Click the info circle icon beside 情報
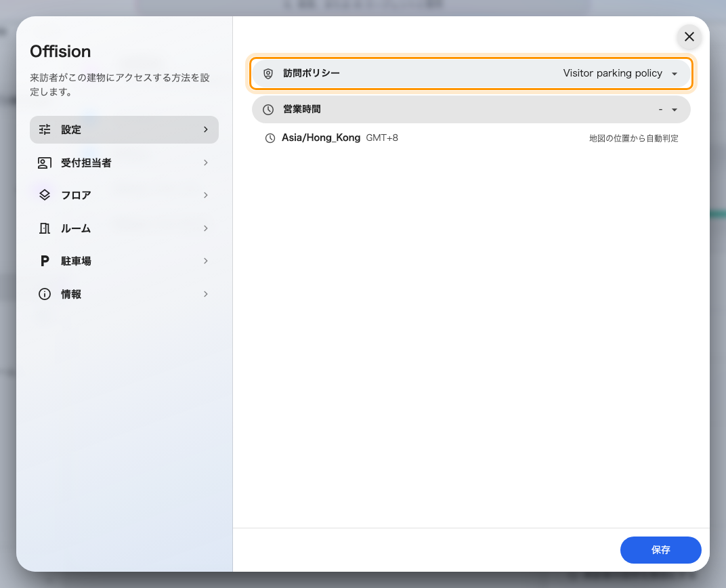 [x=45, y=294]
